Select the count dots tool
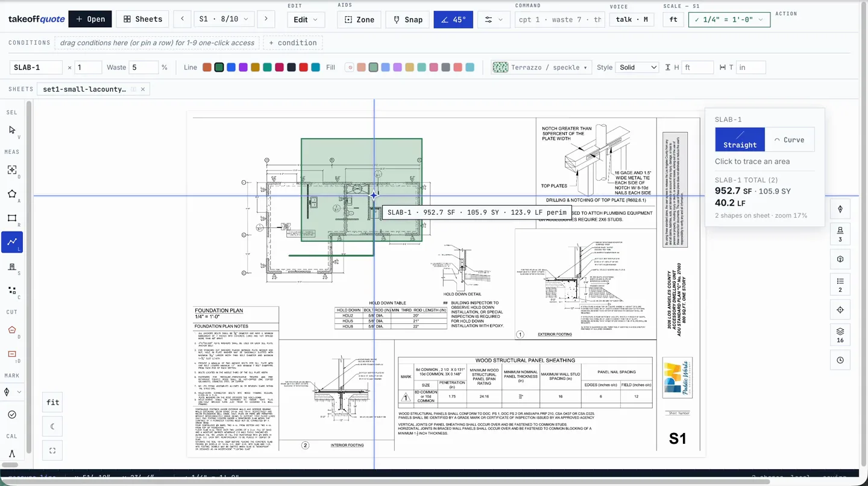 tap(12, 290)
